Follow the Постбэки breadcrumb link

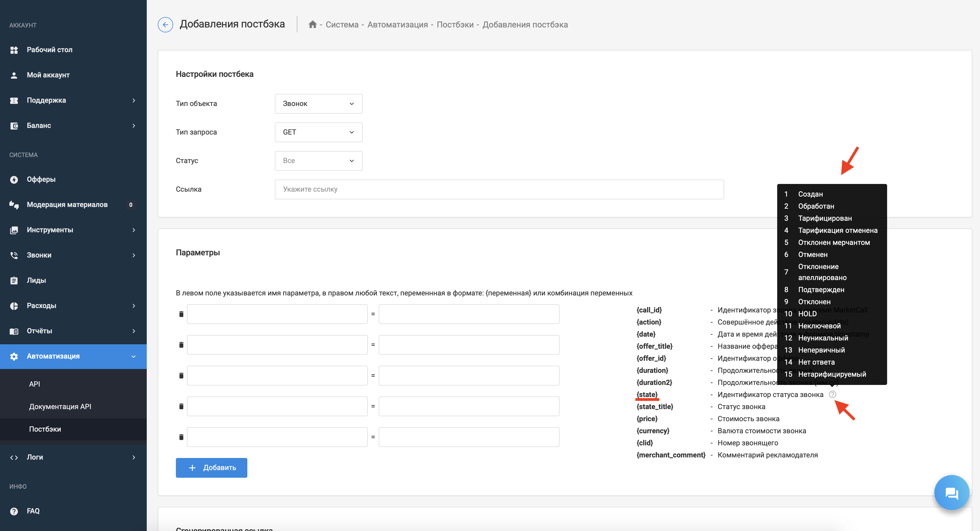455,25
